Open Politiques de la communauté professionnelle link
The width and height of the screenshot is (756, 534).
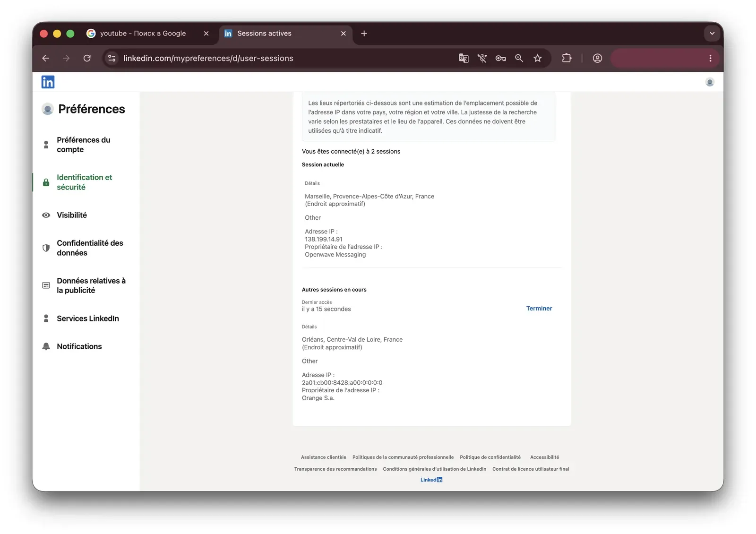click(x=403, y=457)
